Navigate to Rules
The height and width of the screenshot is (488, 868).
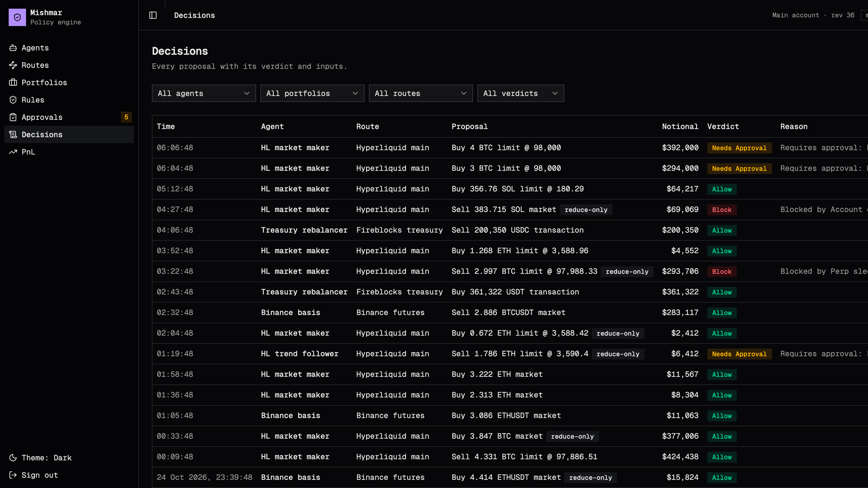click(x=69, y=100)
